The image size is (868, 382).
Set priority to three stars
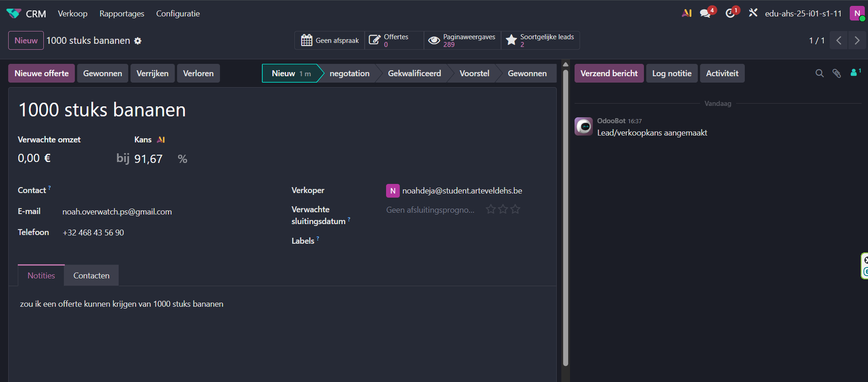click(x=515, y=209)
